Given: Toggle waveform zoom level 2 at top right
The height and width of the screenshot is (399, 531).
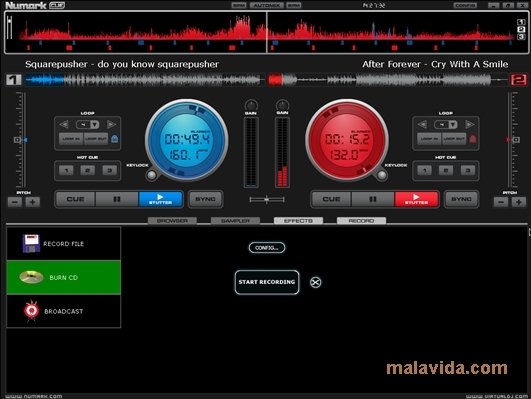Looking at the screenshot, I should pos(521,29).
